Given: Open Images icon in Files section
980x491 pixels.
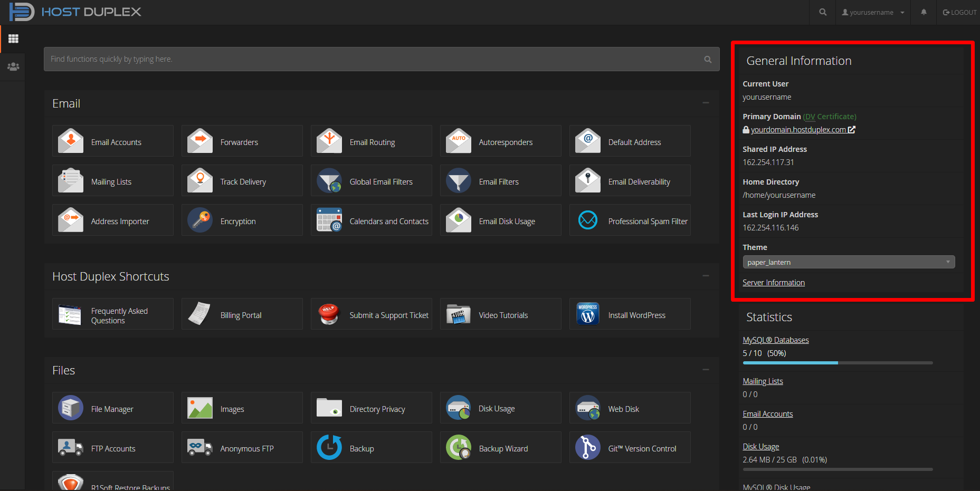Looking at the screenshot, I should [x=200, y=408].
